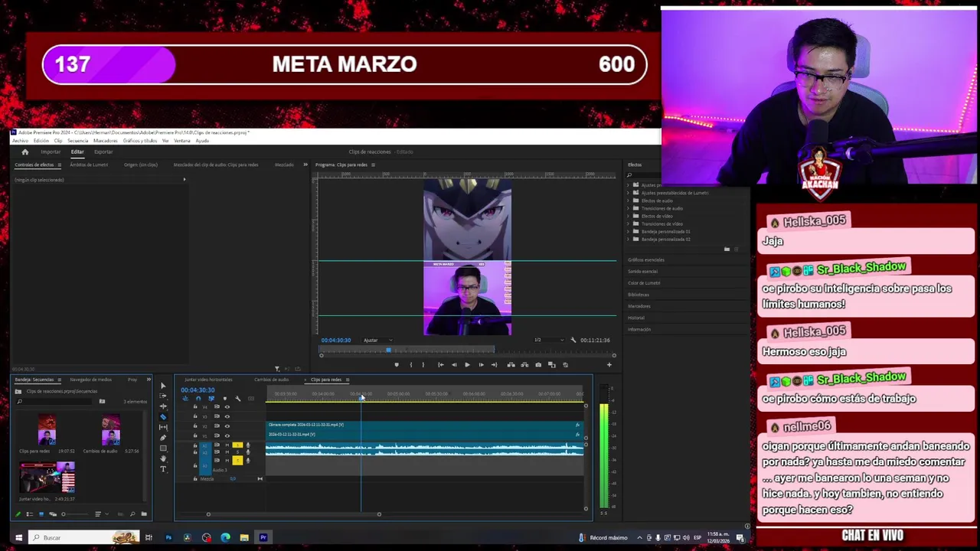The height and width of the screenshot is (551, 980).
Task: Show overflow panel tabs chevron
Action: tap(305, 165)
